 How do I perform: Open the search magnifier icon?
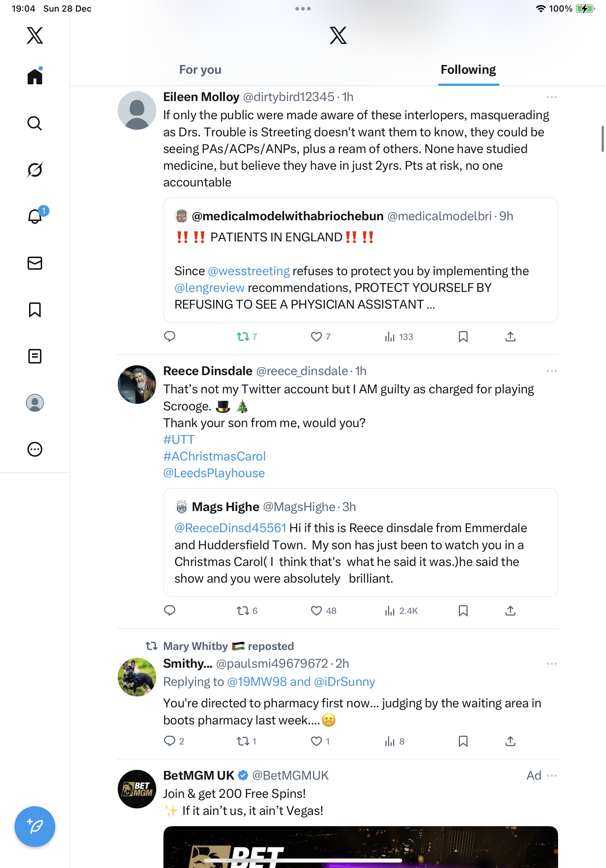(x=35, y=123)
